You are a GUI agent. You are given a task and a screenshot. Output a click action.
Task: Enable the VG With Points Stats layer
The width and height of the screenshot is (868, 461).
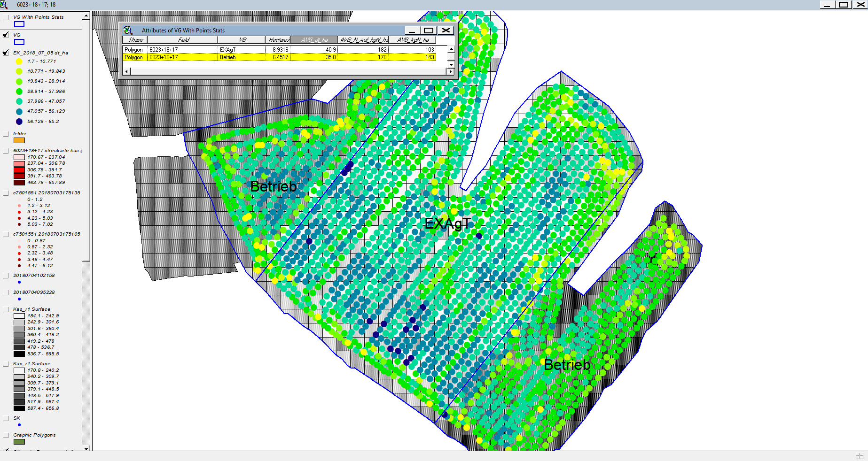(x=6, y=17)
